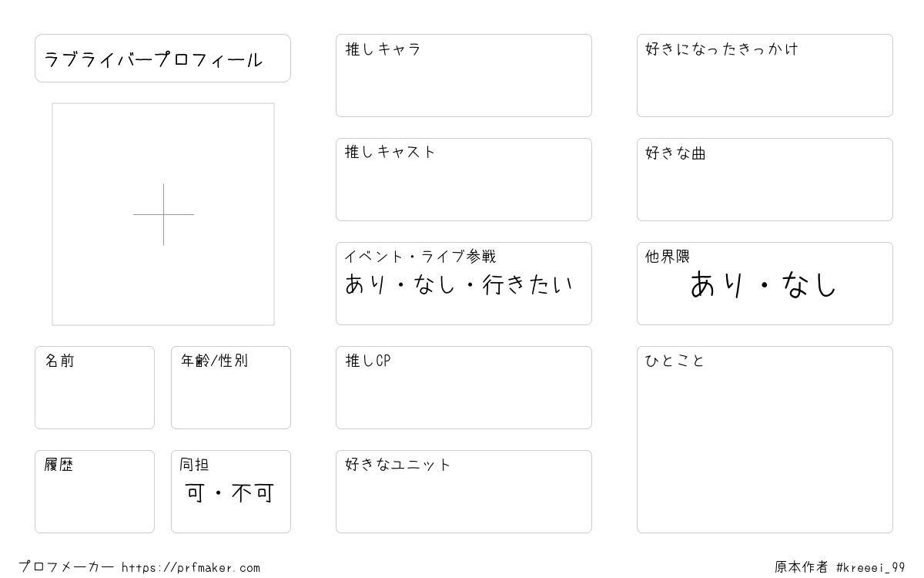The image size is (924, 578).
Task: Click the 年齢/性別 field
Action: pos(231,388)
